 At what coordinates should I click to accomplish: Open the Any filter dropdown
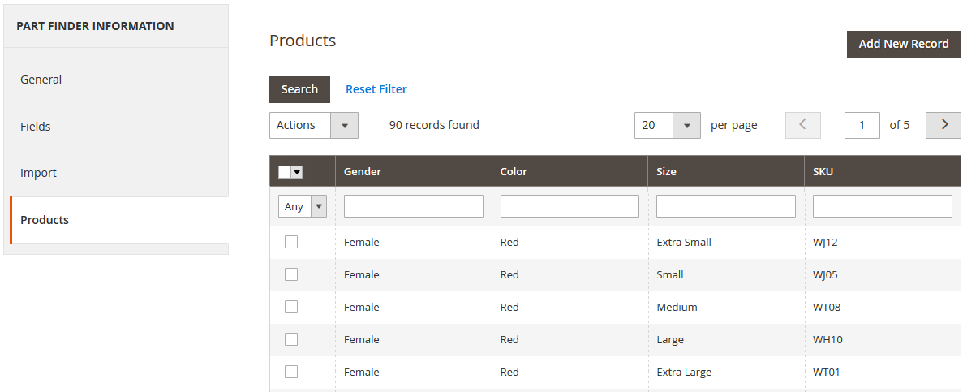[302, 206]
